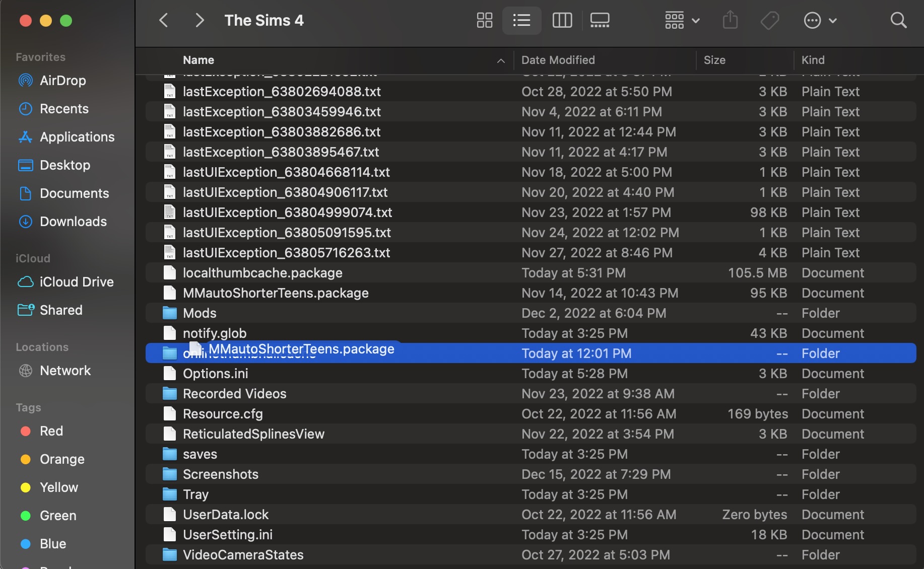Switch to gallery view
Viewport: 924px width, 569px height.
tap(600, 21)
